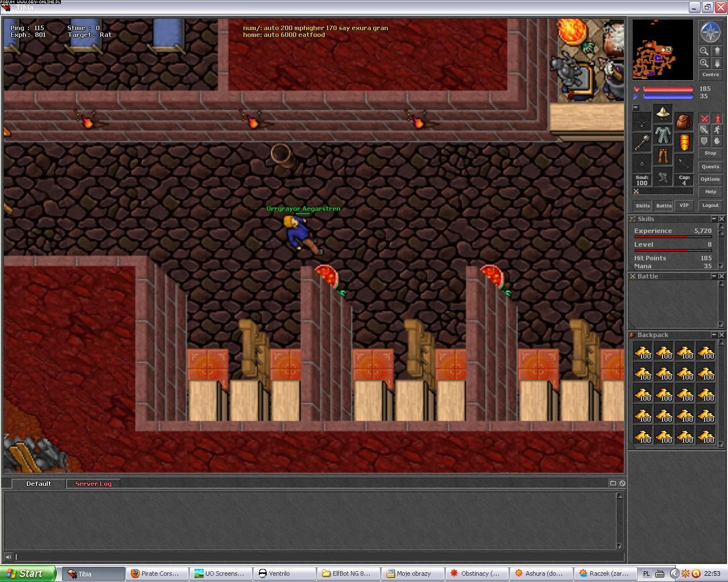
Task: Click chat console scroll up arrow
Action: point(619,496)
